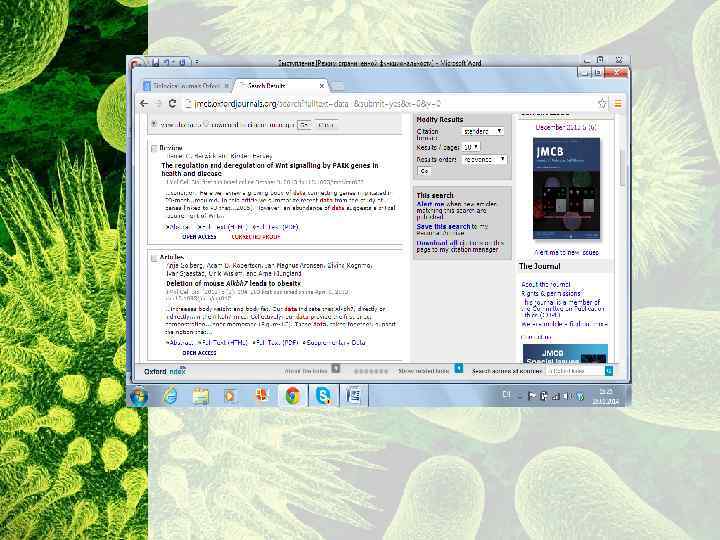Open a new browser tab

tap(338, 86)
